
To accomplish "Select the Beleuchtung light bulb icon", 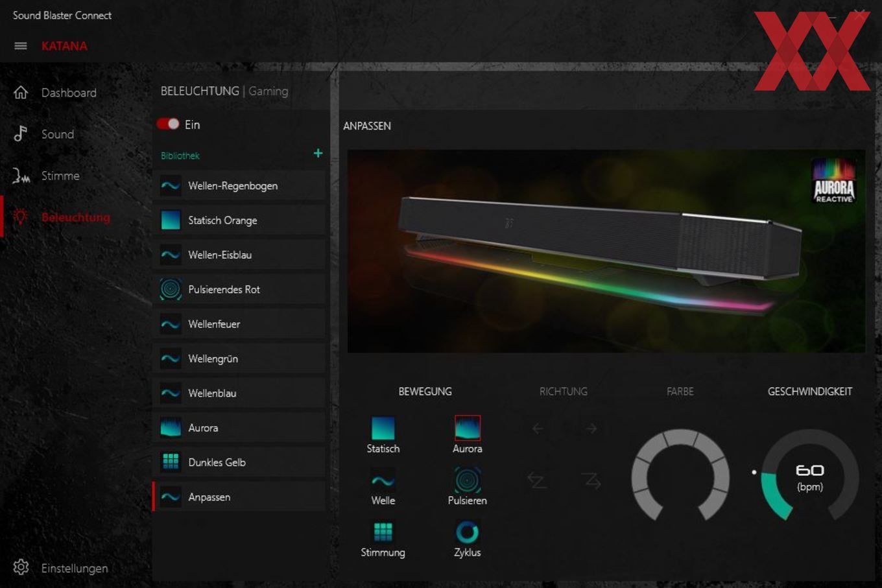I will [x=21, y=217].
